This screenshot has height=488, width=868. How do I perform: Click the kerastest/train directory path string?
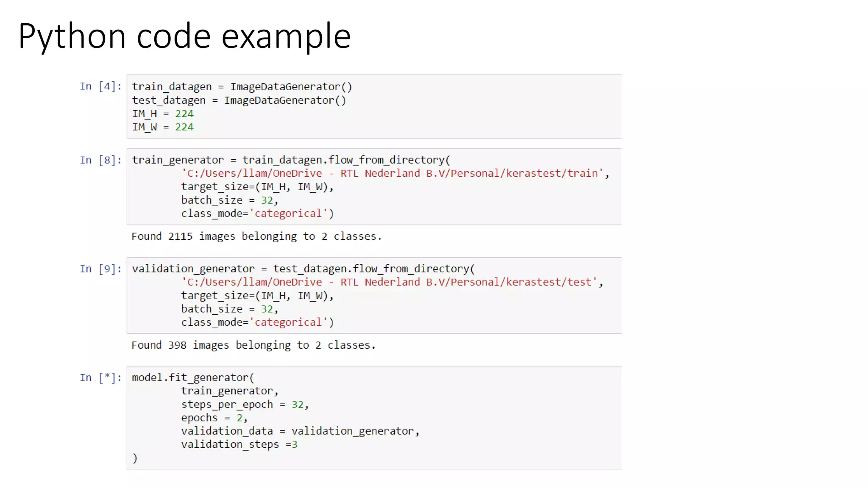(x=392, y=174)
